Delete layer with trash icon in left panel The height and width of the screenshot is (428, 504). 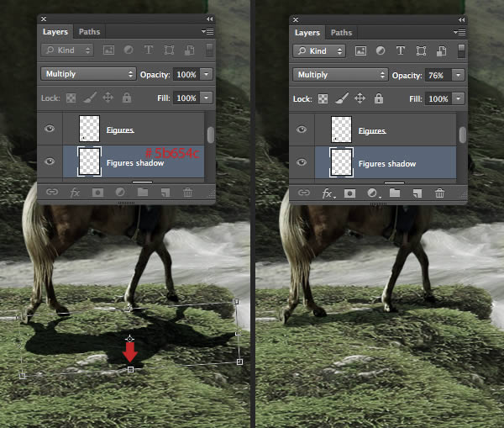pos(187,193)
